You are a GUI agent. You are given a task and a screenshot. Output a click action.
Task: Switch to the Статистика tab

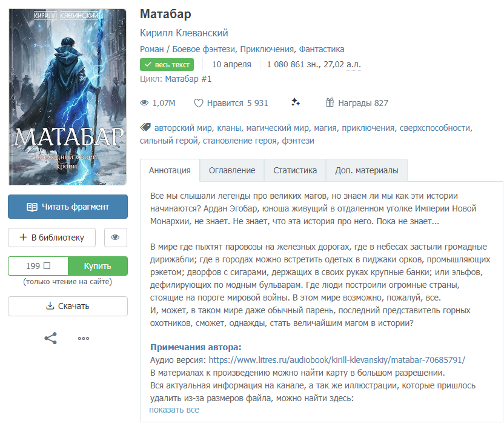click(295, 170)
